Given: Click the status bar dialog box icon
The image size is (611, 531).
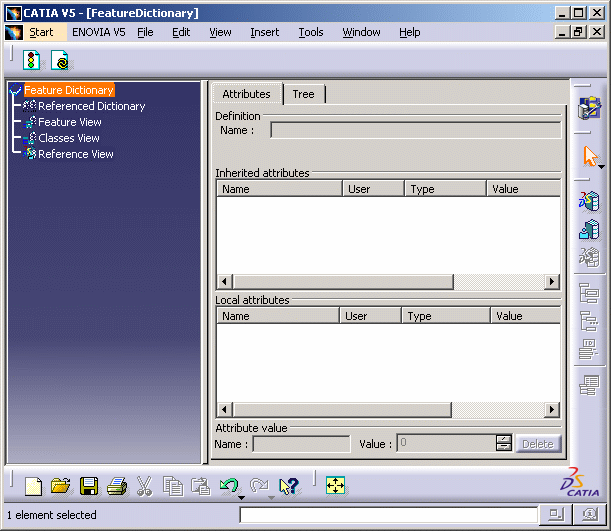Looking at the screenshot, I should point(556,515).
